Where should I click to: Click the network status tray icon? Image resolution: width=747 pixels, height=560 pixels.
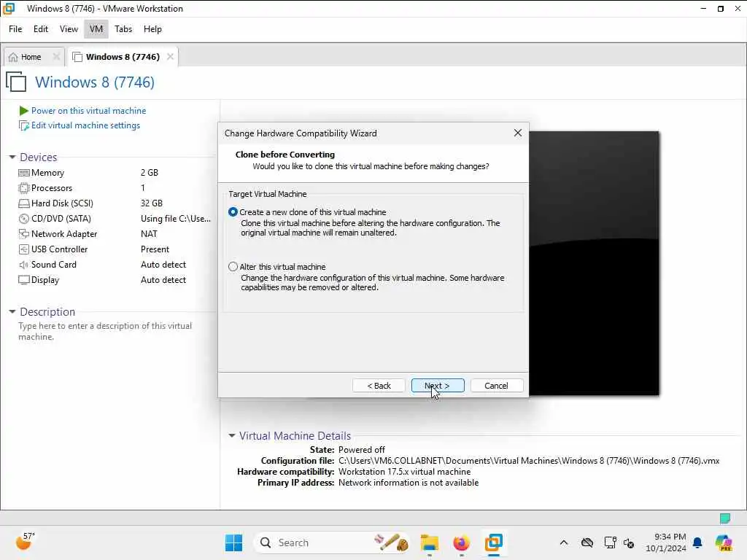click(610, 542)
